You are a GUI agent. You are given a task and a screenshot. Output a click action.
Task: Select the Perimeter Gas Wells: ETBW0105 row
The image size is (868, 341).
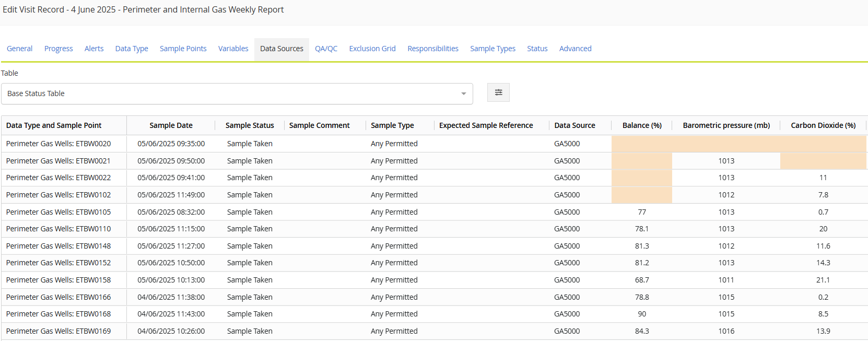pos(58,212)
